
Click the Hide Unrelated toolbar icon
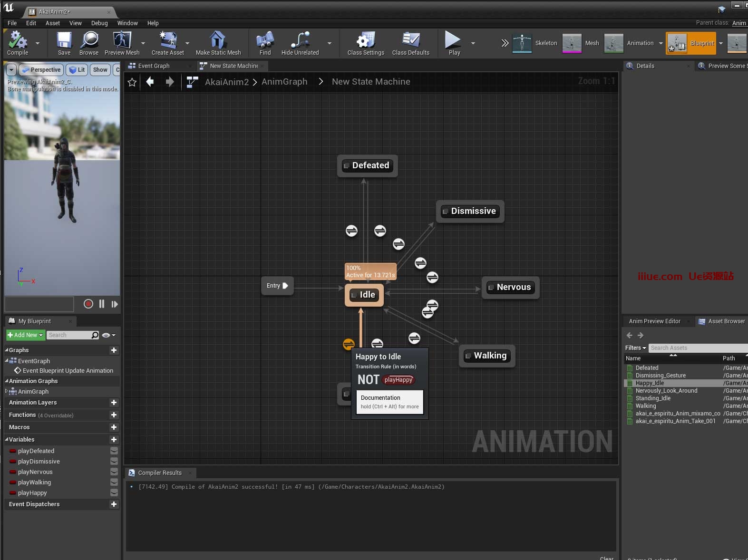pyautogui.click(x=300, y=41)
